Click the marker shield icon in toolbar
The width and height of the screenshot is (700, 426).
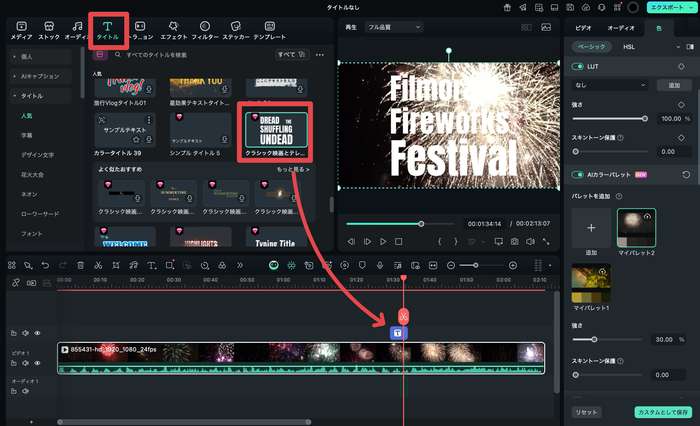[x=362, y=265]
